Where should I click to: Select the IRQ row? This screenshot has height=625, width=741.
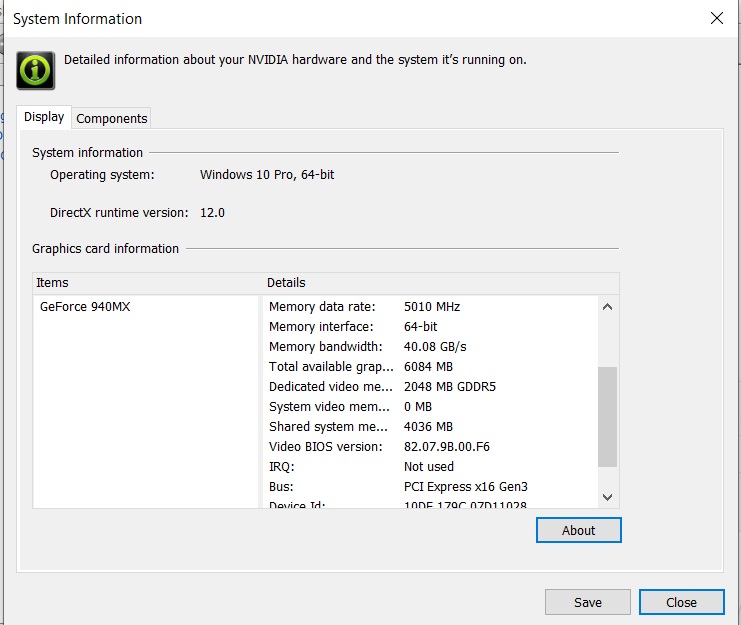(x=430, y=466)
